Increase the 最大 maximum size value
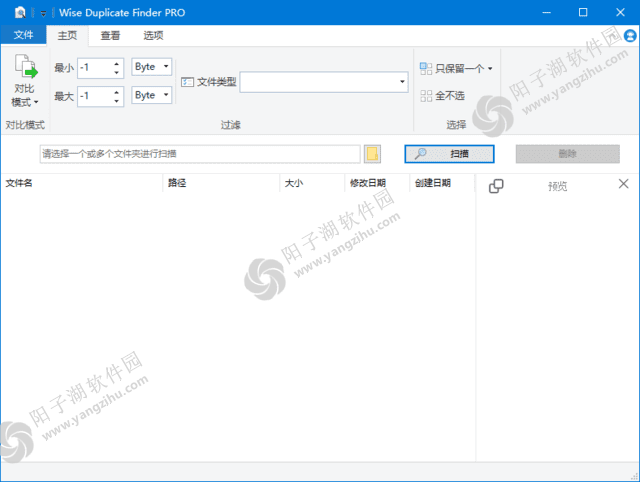The height and width of the screenshot is (482, 640). tap(116, 92)
